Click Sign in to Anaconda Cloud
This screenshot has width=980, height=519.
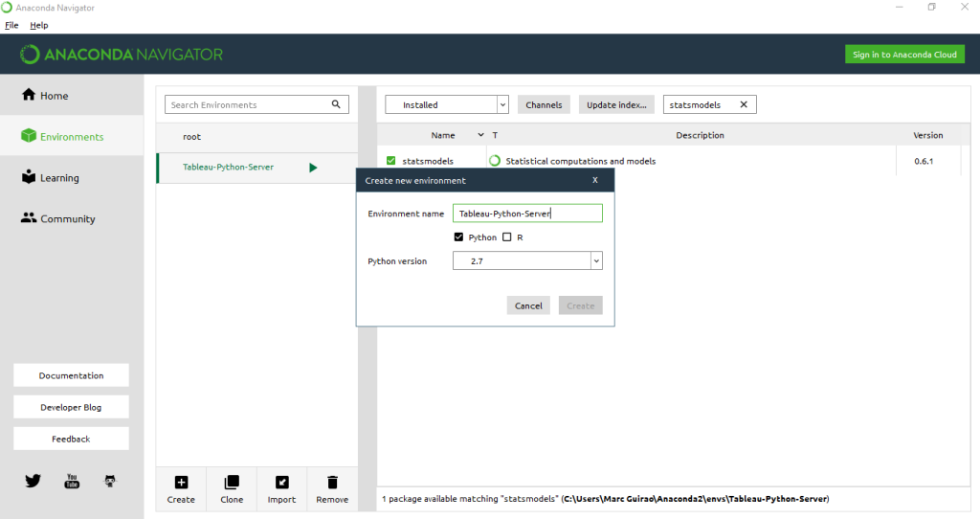click(904, 55)
